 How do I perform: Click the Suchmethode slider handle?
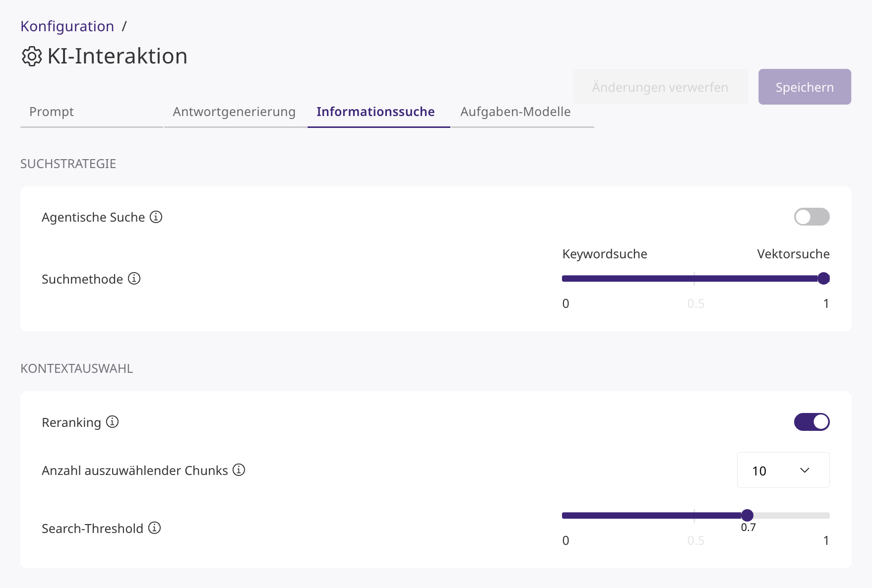[823, 279]
